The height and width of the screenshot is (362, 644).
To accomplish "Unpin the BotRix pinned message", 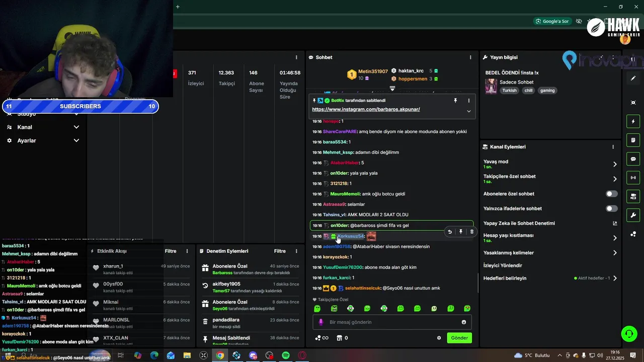I will click(455, 101).
